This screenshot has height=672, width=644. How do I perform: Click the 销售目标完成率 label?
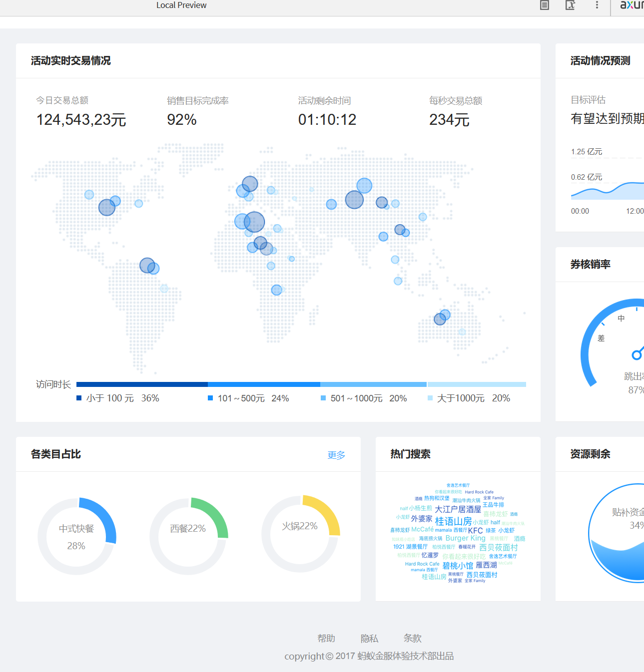[x=198, y=100]
